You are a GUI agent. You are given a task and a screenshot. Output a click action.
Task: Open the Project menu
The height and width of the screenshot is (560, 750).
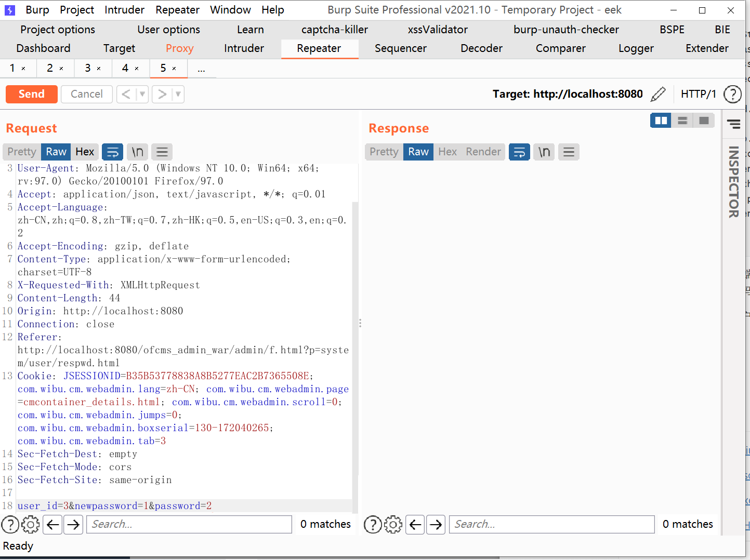77,10
